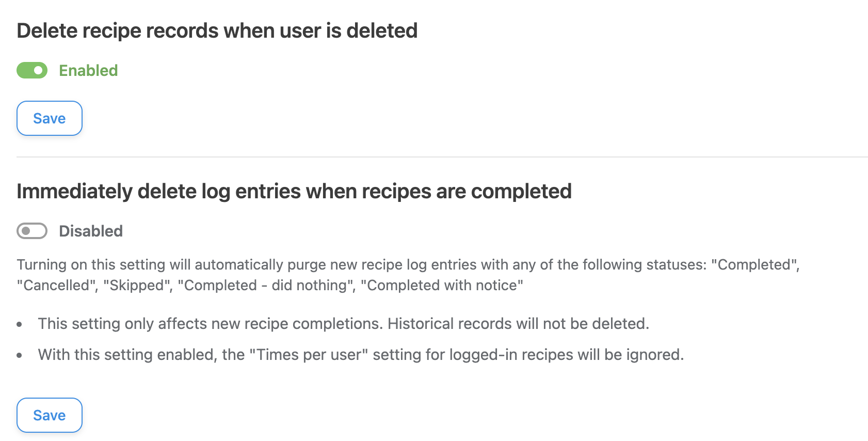
Task: Click the bullet point before 'This setting only affects'
Action: click(20, 324)
